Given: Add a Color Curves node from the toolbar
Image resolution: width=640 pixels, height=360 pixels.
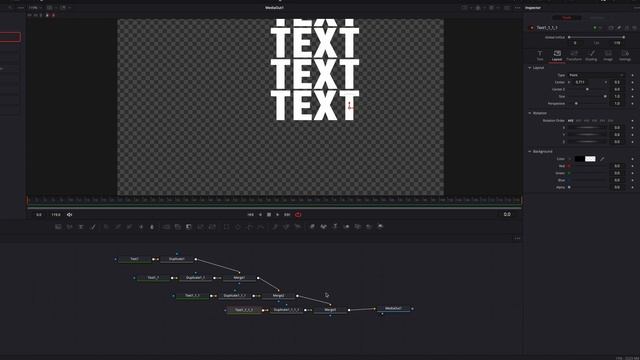Looking at the screenshot, I should click(x=118, y=227).
